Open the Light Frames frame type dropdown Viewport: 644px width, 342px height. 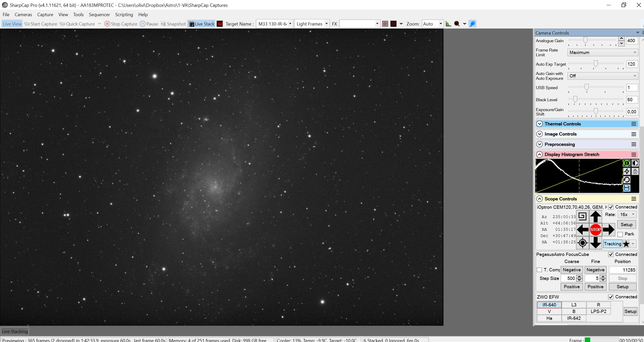tap(326, 24)
